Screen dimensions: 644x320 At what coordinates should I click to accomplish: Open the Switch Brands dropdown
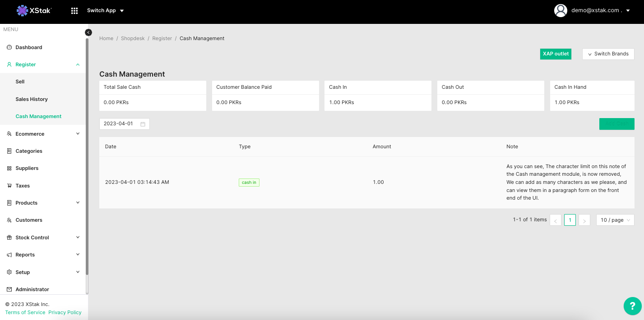(x=608, y=54)
